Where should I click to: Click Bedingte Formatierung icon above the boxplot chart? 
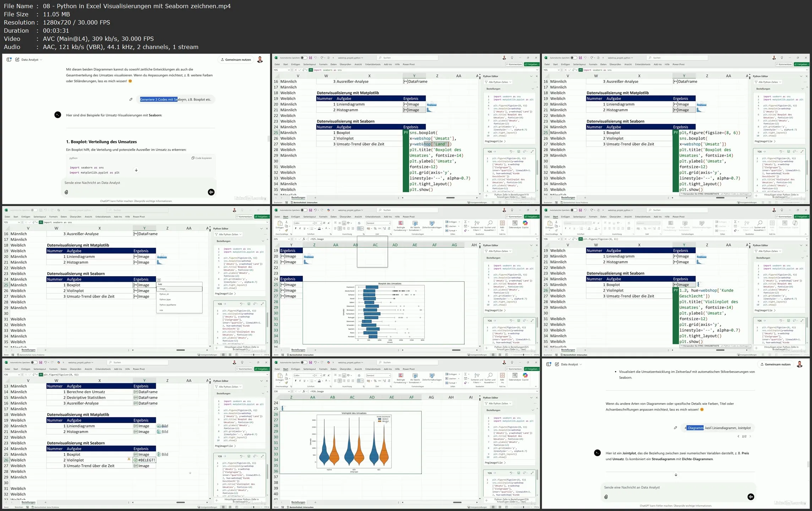pyautogui.click(x=400, y=223)
